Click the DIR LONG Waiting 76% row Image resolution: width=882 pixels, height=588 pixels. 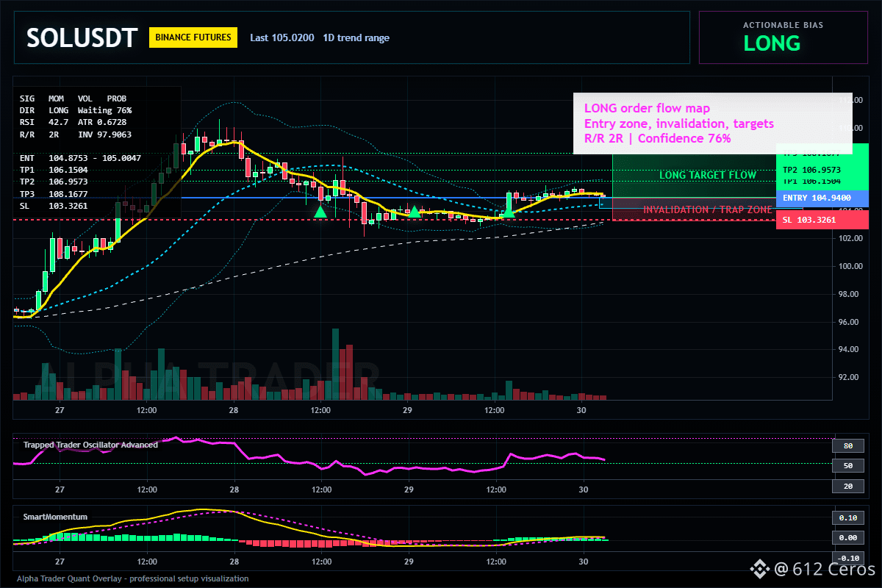pyautogui.click(x=76, y=110)
